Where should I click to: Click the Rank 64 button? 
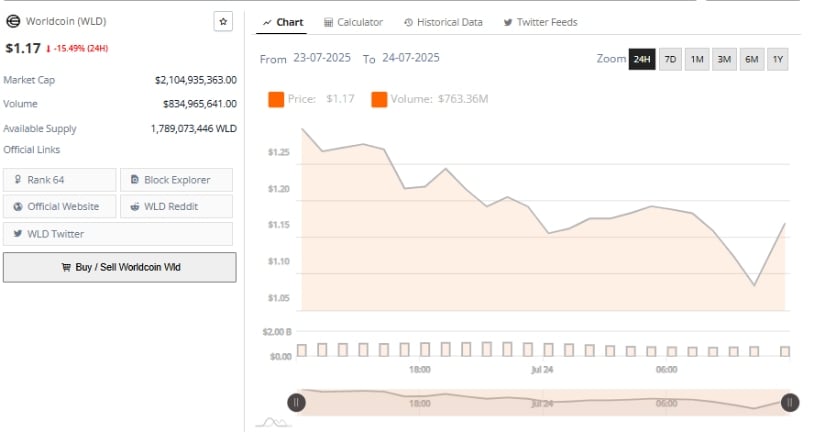59,180
